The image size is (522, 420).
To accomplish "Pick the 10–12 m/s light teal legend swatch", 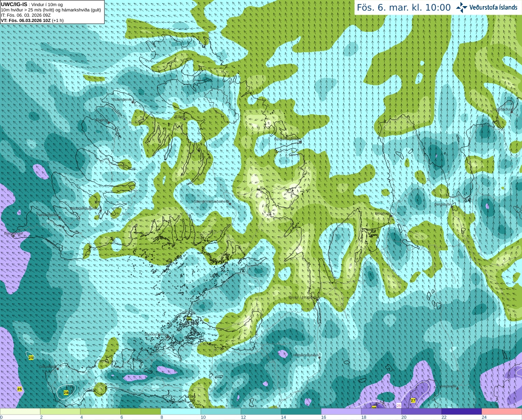I will pyautogui.click(x=221, y=411).
